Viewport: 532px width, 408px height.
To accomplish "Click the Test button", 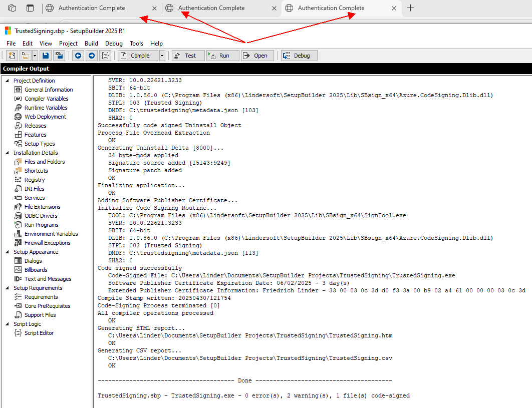I will [187, 55].
